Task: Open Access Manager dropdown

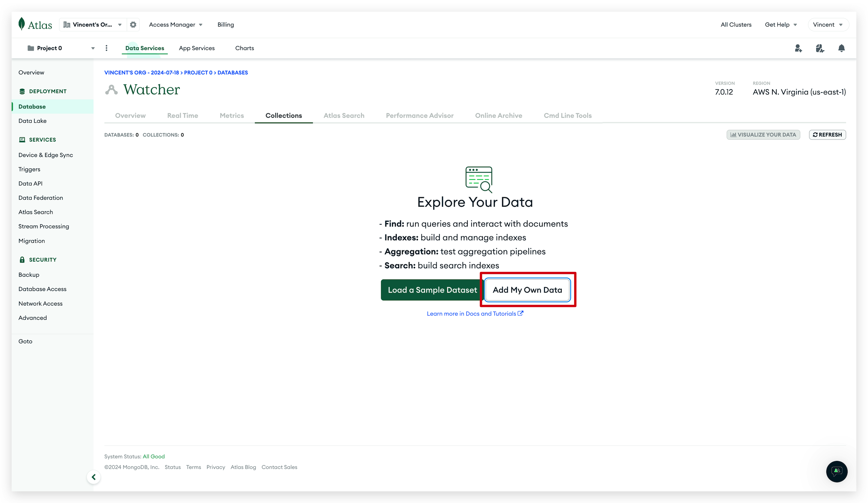Action: point(175,24)
